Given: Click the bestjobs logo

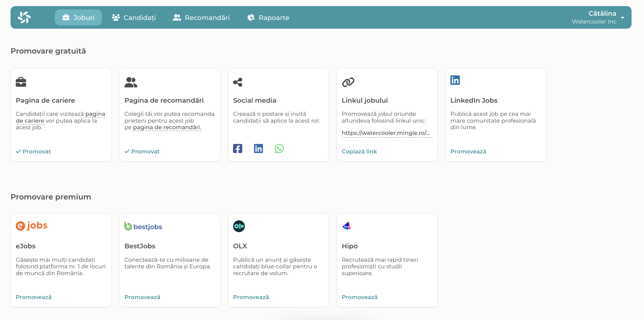Looking at the screenshot, I should pos(143,226).
